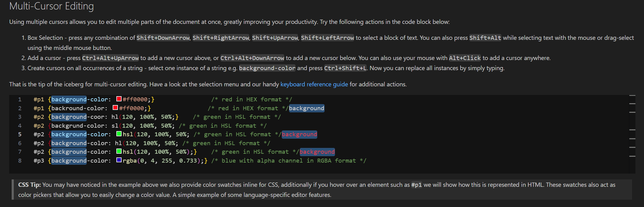Click the green hsl color swatch on line 7

[119, 151]
